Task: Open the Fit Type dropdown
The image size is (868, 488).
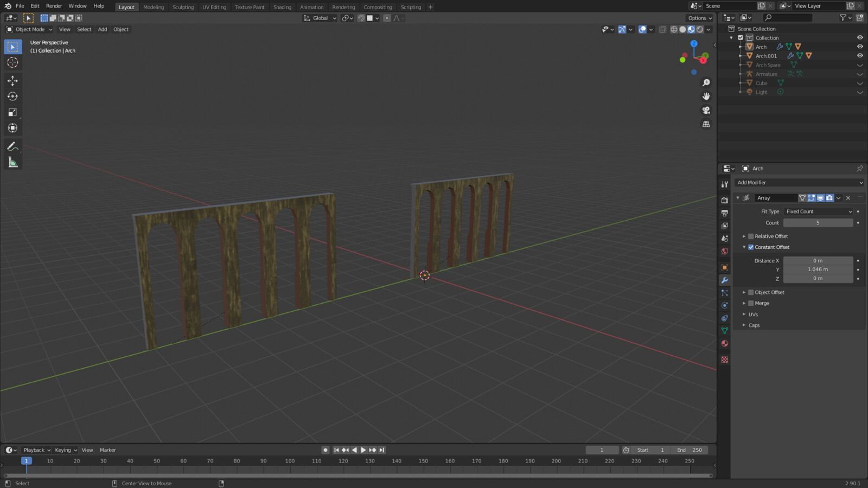Action: point(818,211)
